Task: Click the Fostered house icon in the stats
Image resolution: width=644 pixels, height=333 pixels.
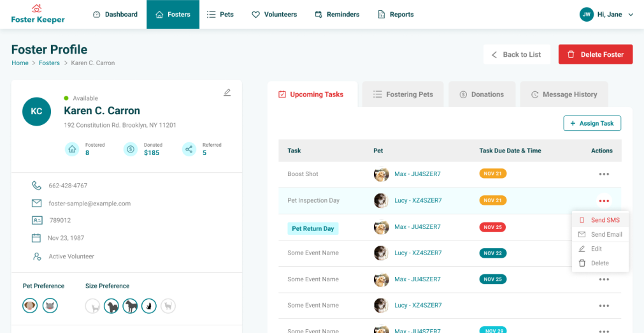Action: click(73, 149)
